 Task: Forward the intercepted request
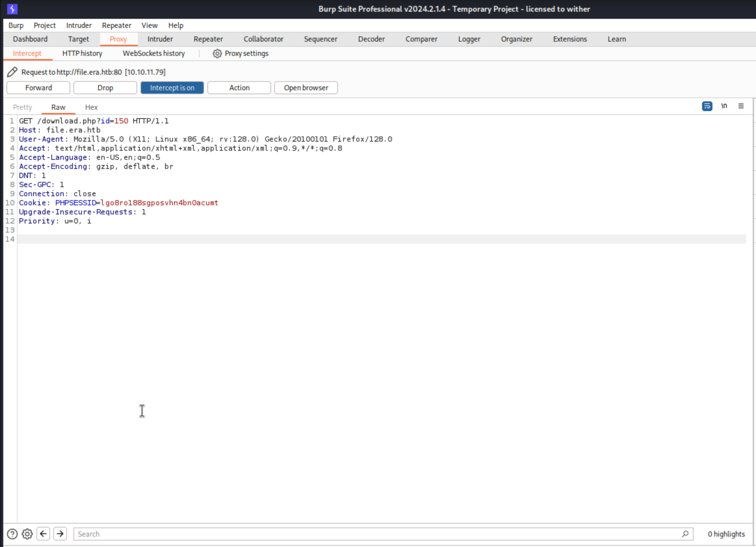pyautogui.click(x=38, y=88)
